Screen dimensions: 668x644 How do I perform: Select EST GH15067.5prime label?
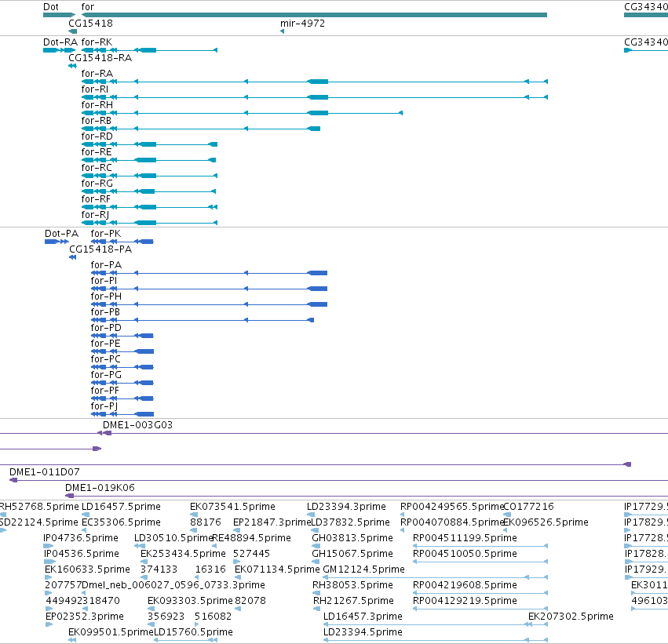(352, 555)
